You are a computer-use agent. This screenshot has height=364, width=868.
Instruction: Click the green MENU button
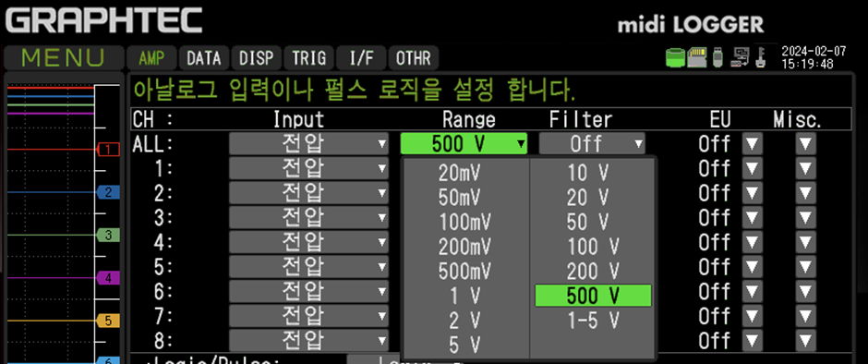pyautogui.click(x=64, y=57)
